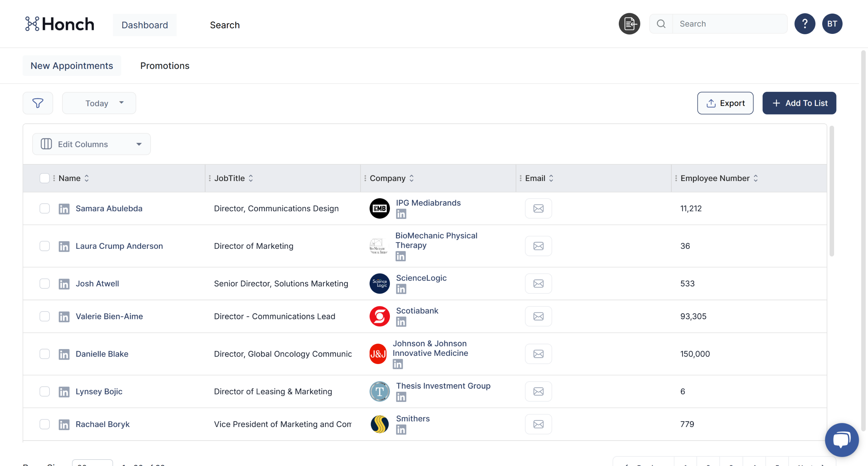Switch to the Promotions tab
Screen dimensions: 868x466
coord(165,66)
